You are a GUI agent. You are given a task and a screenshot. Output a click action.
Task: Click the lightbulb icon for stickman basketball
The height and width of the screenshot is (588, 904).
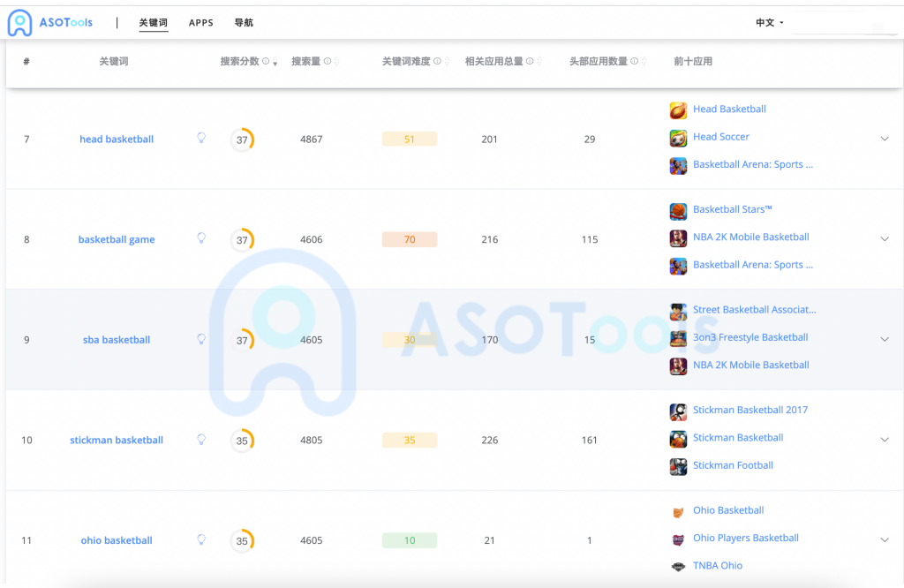[x=201, y=440]
